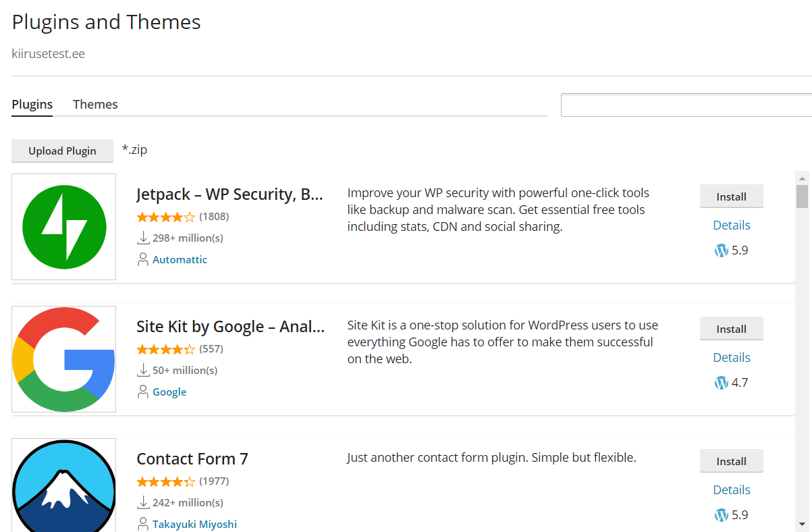This screenshot has height=532, width=812.
Task: Open Details for Contact Form 7
Action: coord(731,489)
